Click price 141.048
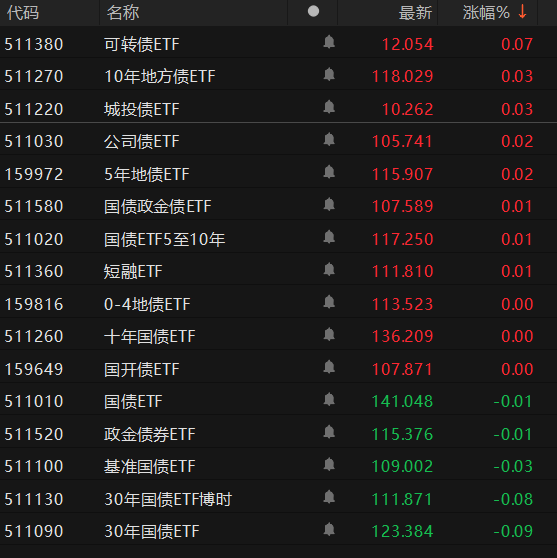Image resolution: width=557 pixels, height=558 pixels. (403, 402)
